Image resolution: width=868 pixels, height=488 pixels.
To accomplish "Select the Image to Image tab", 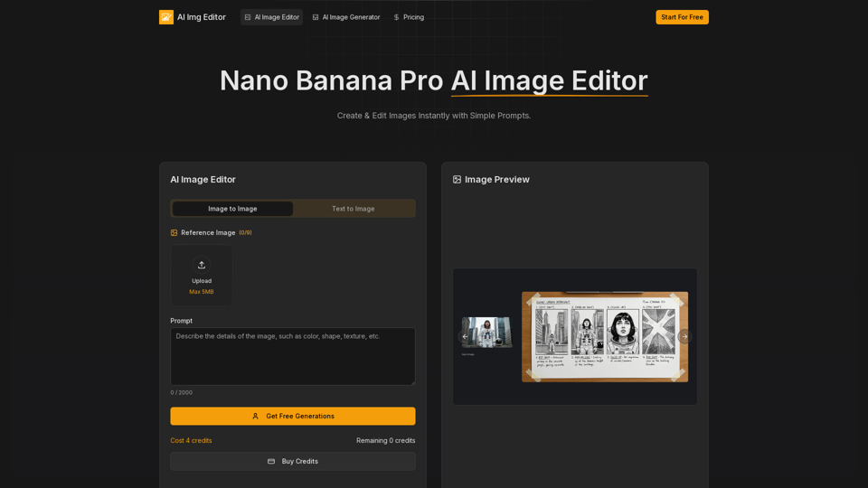I will (x=232, y=209).
